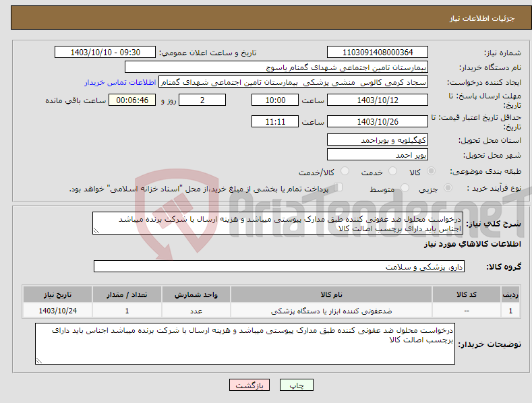This screenshot has height=403, width=532.
Task: Click the validity hour field 11:11
Action: [275, 121]
